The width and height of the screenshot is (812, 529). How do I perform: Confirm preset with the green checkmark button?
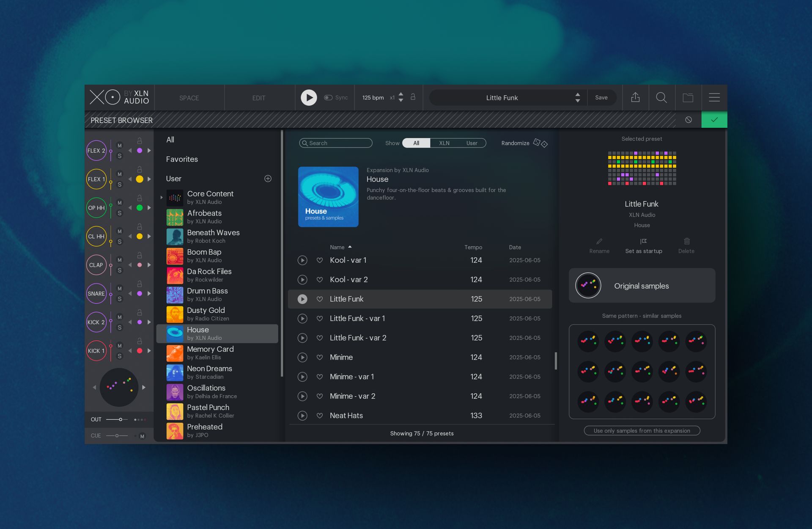tap(714, 120)
